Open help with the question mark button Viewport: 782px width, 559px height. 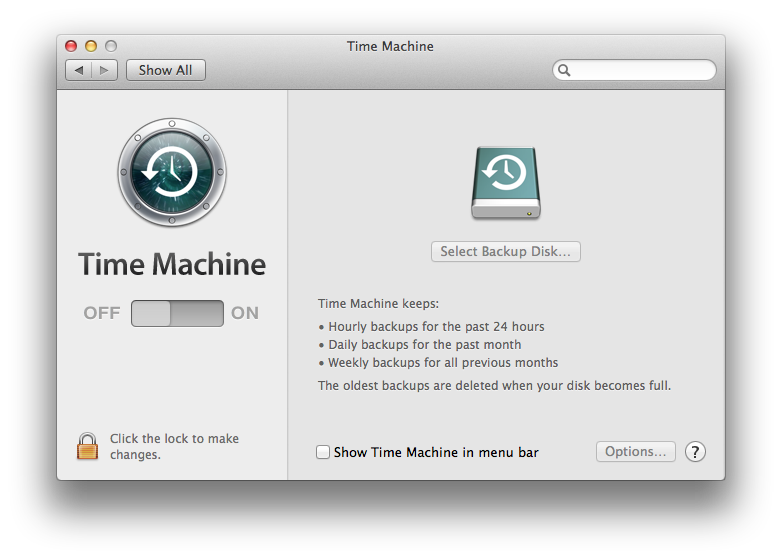click(695, 452)
